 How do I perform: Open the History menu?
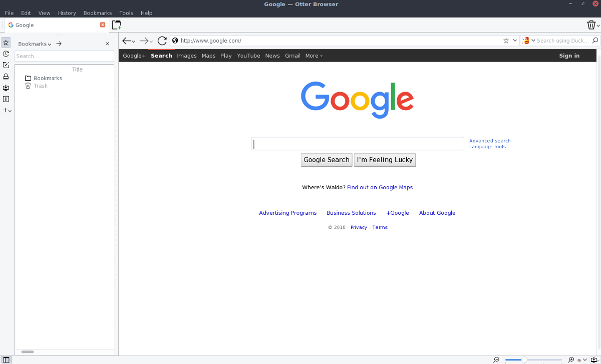(x=67, y=13)
